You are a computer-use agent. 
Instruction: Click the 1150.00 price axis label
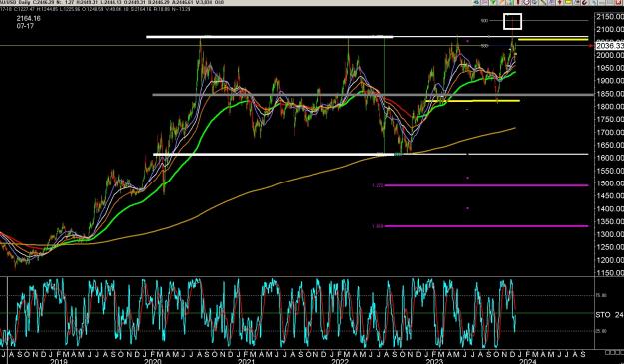point(610,273)
